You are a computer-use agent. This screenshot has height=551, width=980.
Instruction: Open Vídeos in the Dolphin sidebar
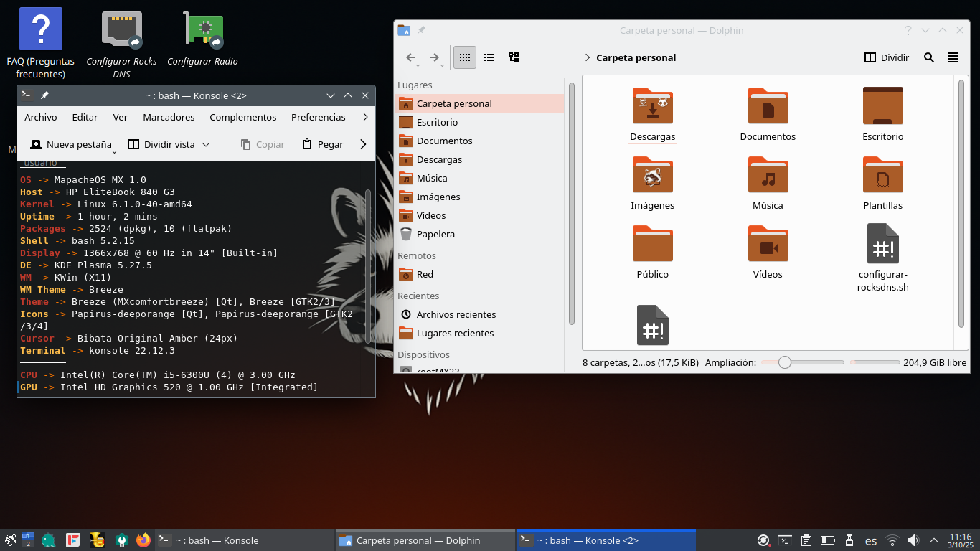(481, 215)
